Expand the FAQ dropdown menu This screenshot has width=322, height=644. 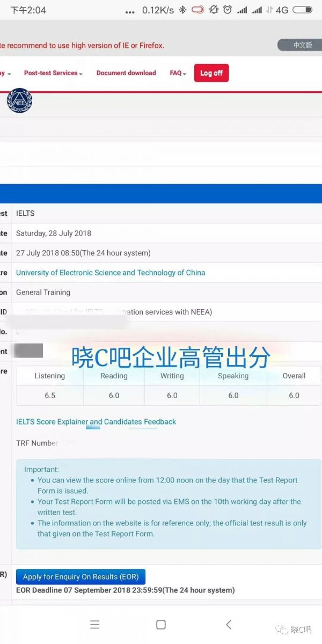(x=178, y=73)
